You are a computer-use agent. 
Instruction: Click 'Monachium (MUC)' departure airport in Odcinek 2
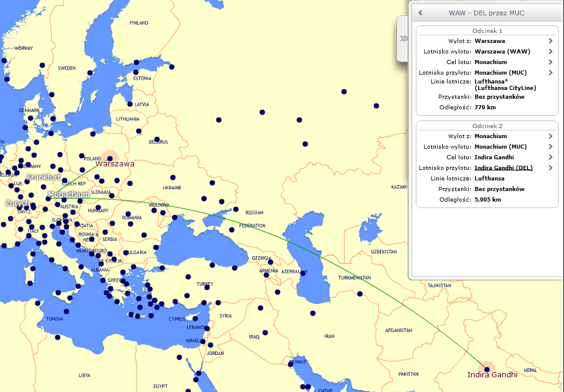pos(500,146)
